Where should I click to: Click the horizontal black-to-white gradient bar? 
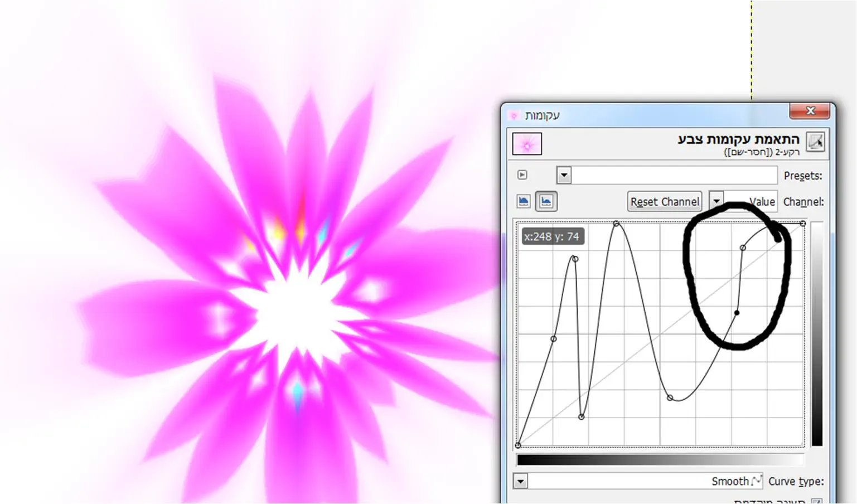coord(660,459)
